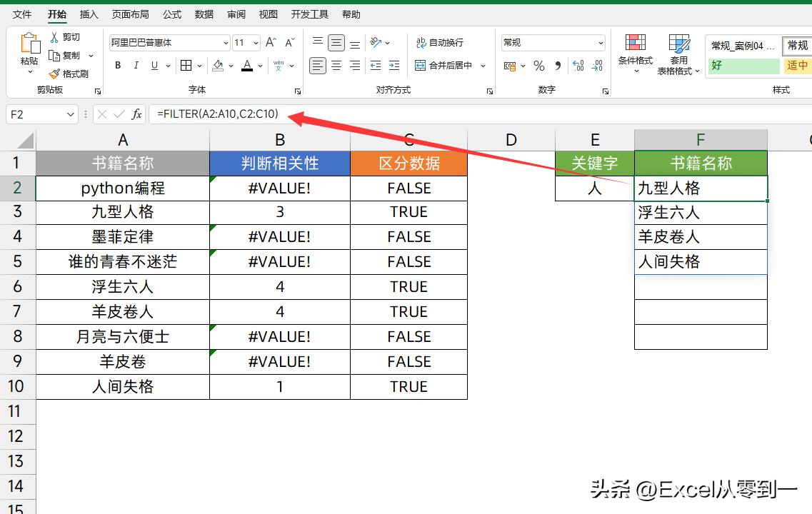
Task: Open the font name dropdown
Action: click(224, 43)
